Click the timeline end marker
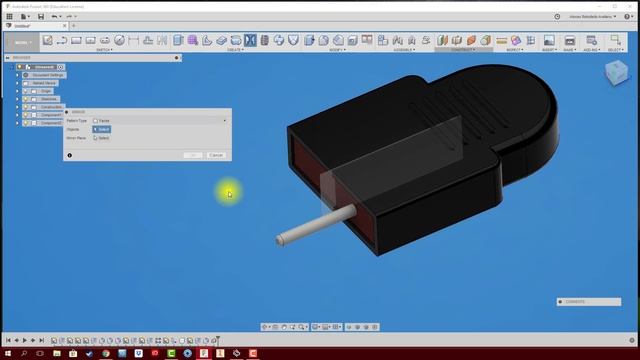The image size is (640, 360). [x=218, y=339]
